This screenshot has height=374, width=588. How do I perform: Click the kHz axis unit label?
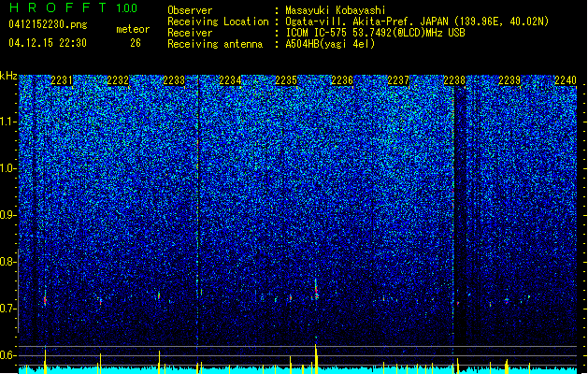point(8,76)
